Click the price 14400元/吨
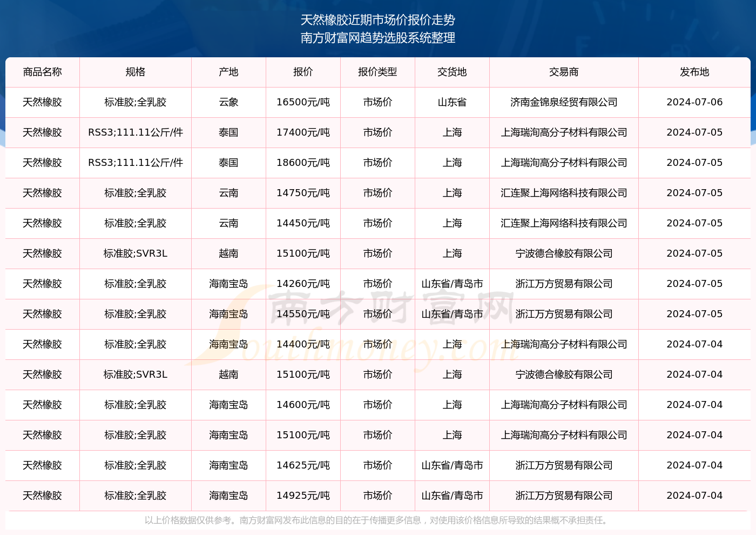Image resolution: width=756 pixels, height=535 pixels. [303, 344]
